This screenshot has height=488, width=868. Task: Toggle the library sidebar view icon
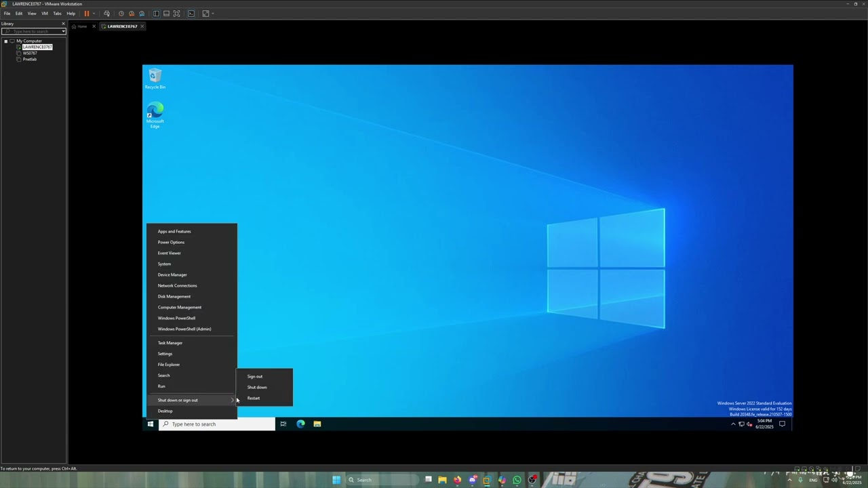[156, 14]
